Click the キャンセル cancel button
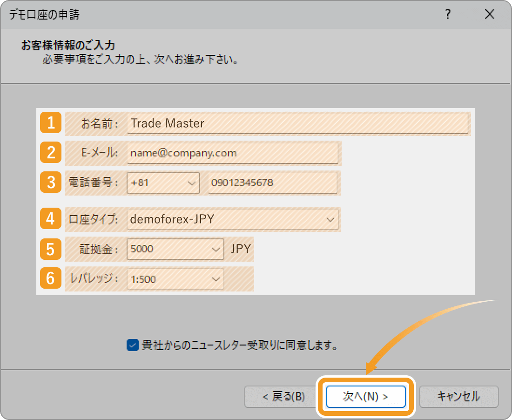The width and height of the screenshot is (512, 420). click(459, 396)
